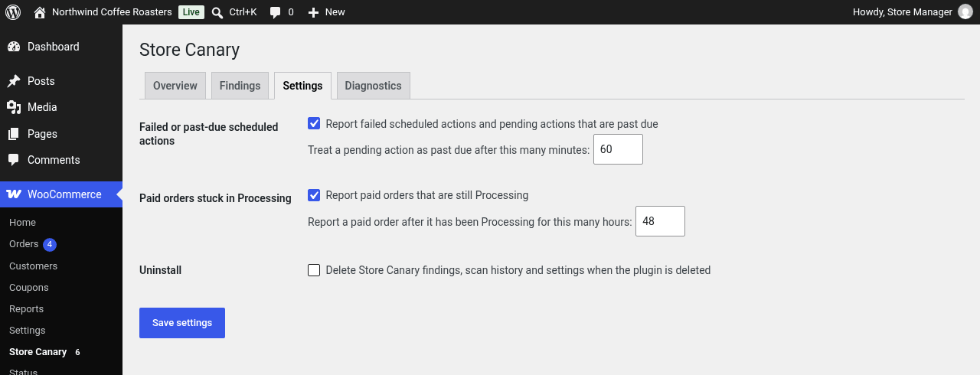
Task: Open Dashboard in the sidebar
Action: [x=61, y=47]
